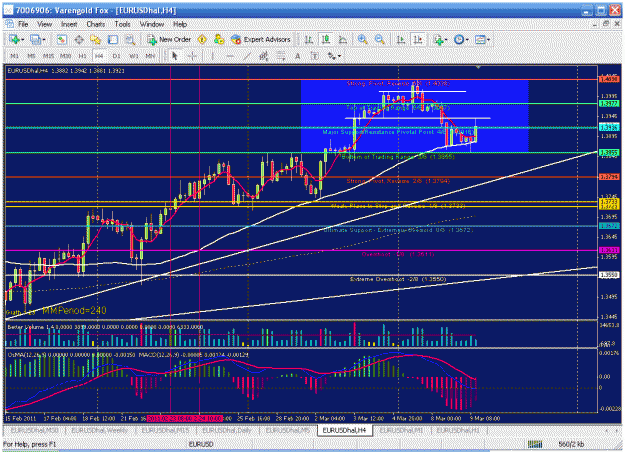Switch timeframe to M15
The height and width of the screenshot is (452, 625).
point(49,56)
